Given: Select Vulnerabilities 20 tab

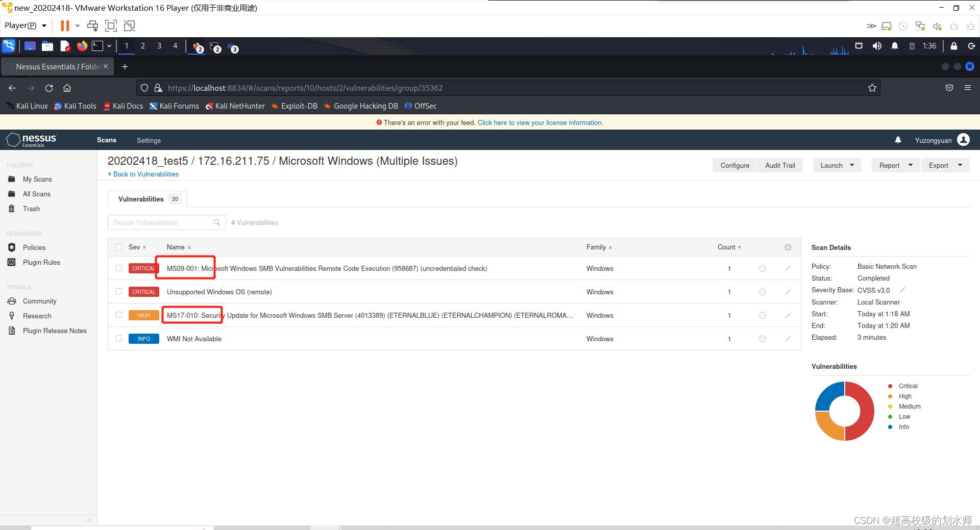Looking at the screenshot, I should (147, 199).
